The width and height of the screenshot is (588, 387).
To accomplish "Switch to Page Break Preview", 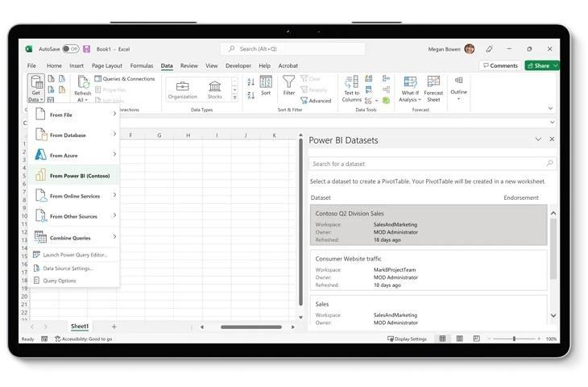I will tap(476, 339).
